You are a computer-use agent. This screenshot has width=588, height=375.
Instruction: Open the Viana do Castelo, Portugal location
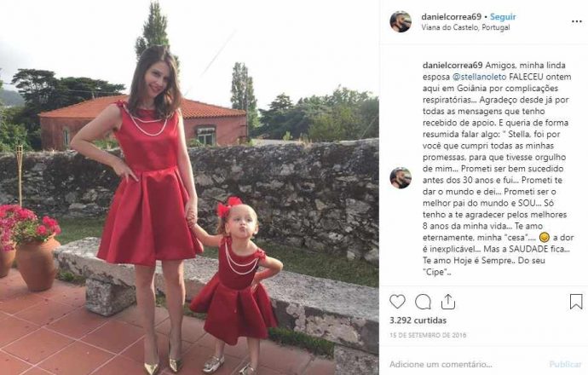point(465,27)
